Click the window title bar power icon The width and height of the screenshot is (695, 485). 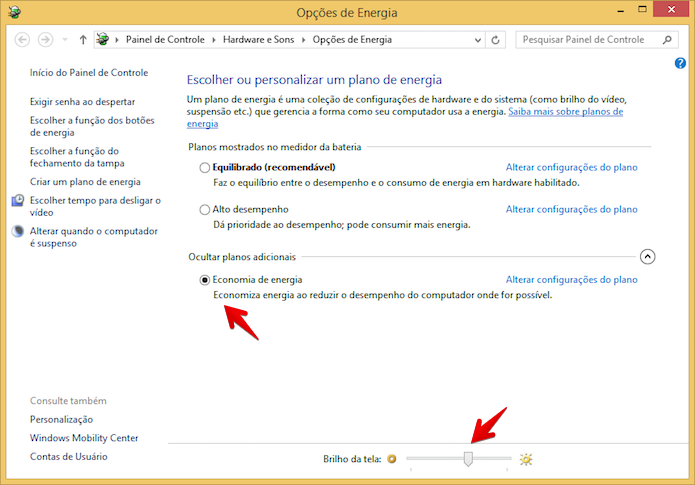14,12
